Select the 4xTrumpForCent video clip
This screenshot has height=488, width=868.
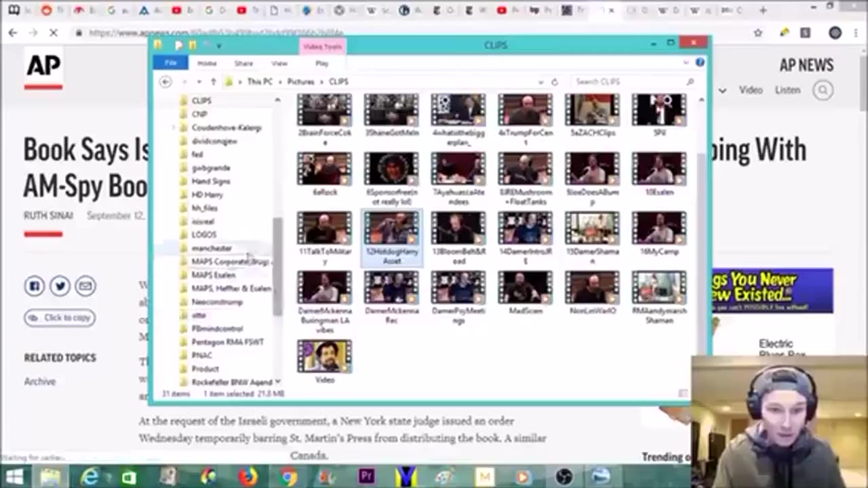click(x=525, y=119)
